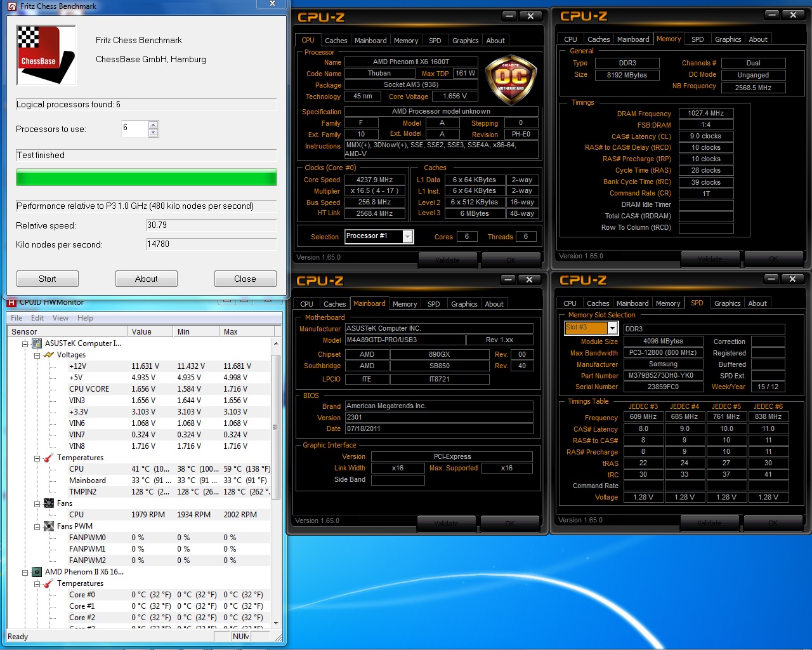Click the Processors to use number field
812x650 pixels.
pos(134,128)
